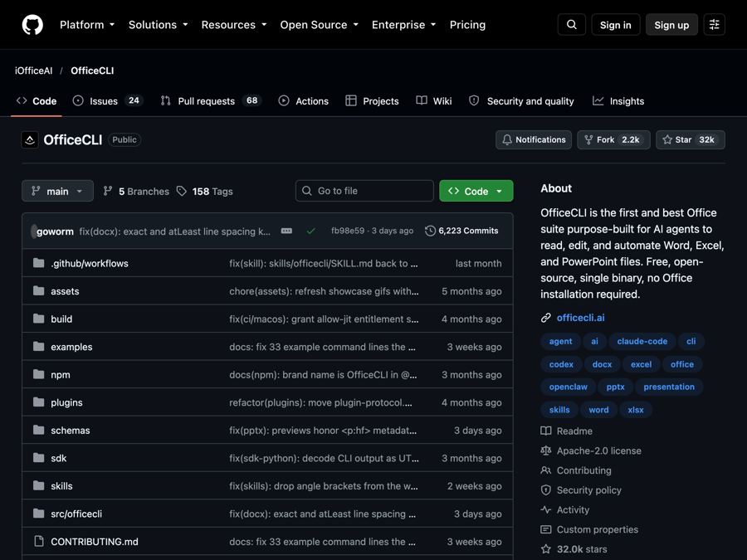Click the goworm author avatar
The height and width of the screenshot is (560, 747).
(34, 231)
